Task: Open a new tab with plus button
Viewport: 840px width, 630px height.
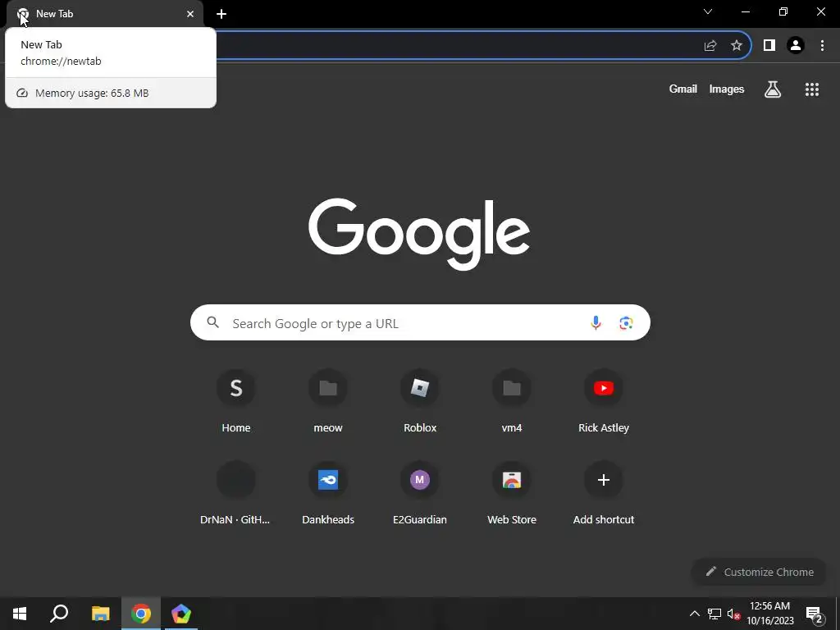Action: point(221,14)
